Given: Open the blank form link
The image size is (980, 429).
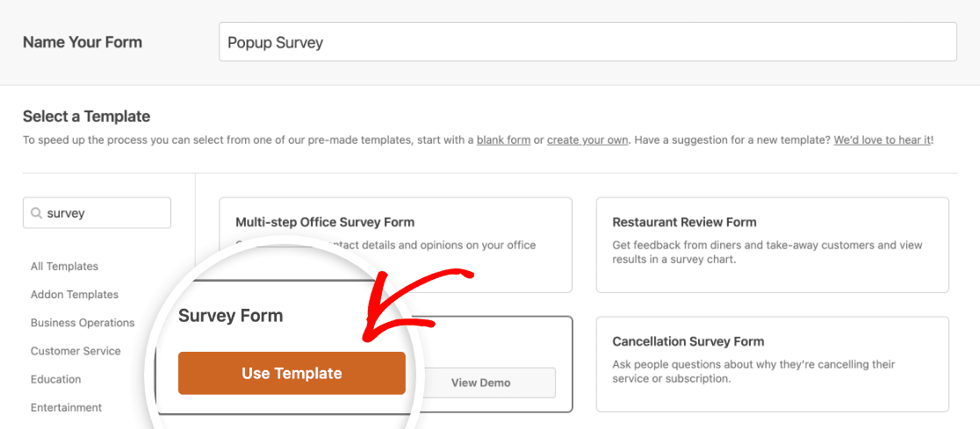Looking at the screenshot, I should click(504, 140).
